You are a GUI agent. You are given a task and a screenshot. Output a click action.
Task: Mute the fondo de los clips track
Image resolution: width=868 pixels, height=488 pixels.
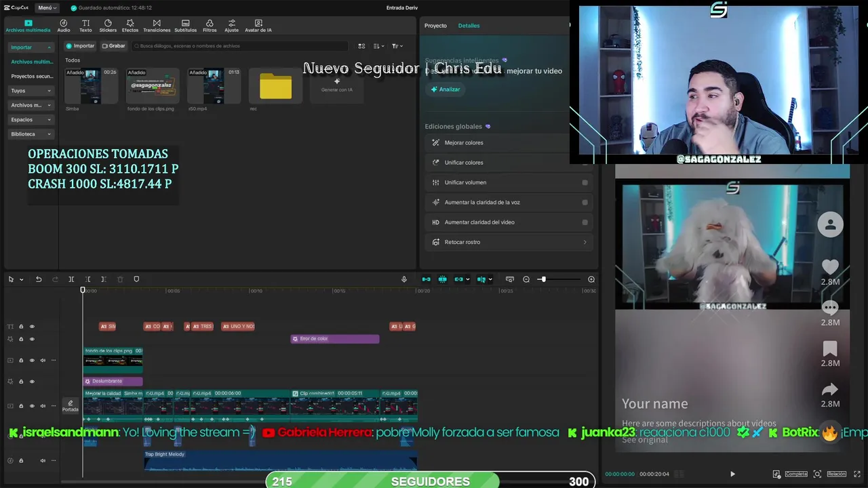pyautogui.click(x=43, y=361)
